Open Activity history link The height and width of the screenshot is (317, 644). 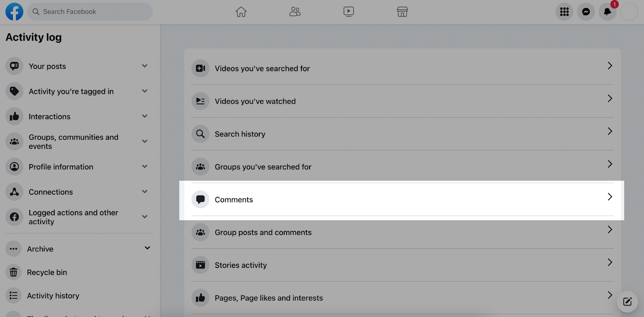[x=53, y=296]
